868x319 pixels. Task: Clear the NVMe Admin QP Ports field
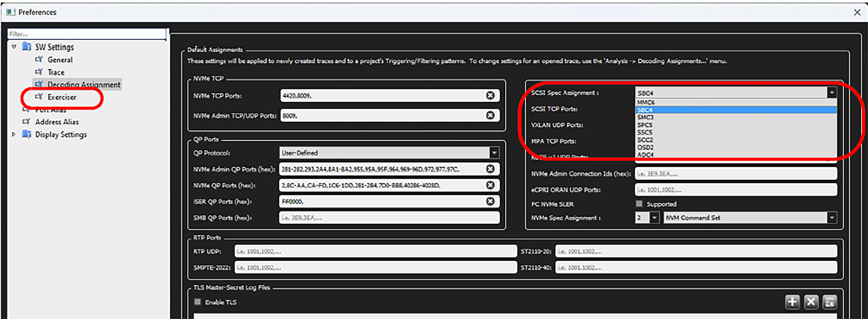[490, 169]
